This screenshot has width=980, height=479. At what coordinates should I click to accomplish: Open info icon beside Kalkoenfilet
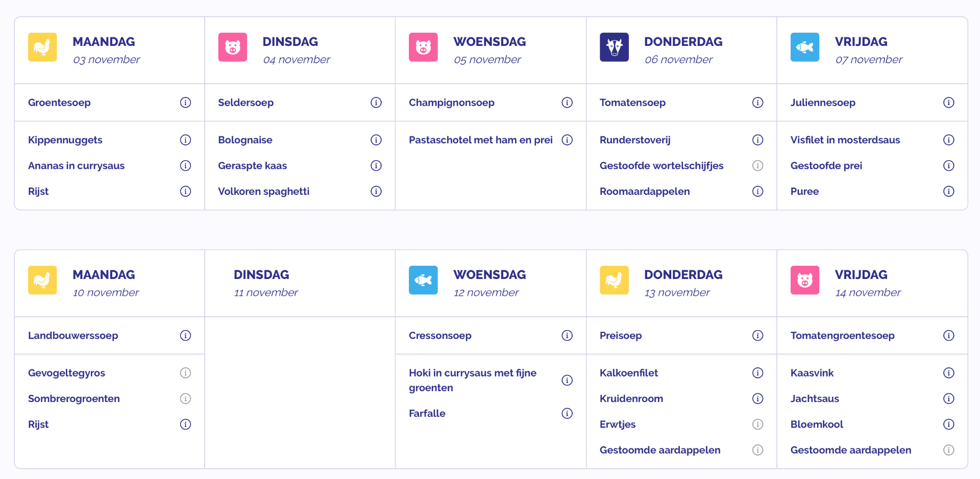point(758,373)
